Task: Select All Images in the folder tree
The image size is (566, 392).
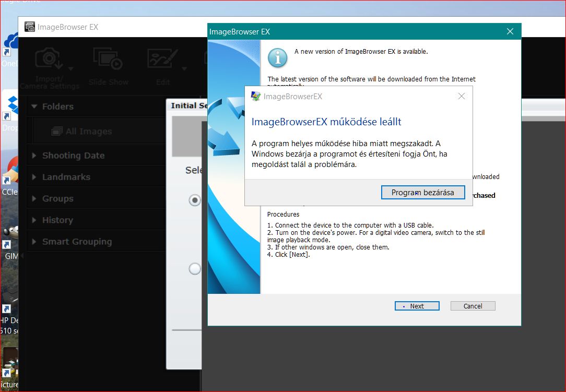Action: click(82, 132)
